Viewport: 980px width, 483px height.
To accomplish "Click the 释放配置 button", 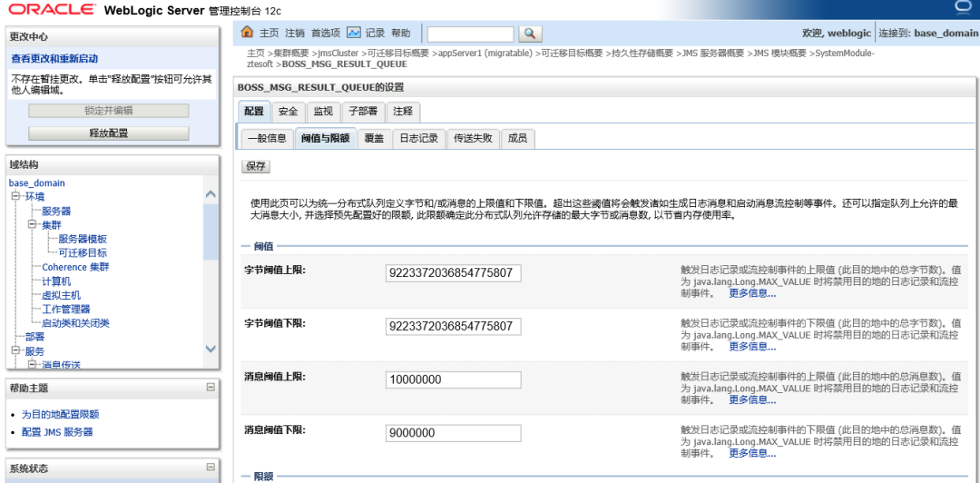I will (109, 133).
